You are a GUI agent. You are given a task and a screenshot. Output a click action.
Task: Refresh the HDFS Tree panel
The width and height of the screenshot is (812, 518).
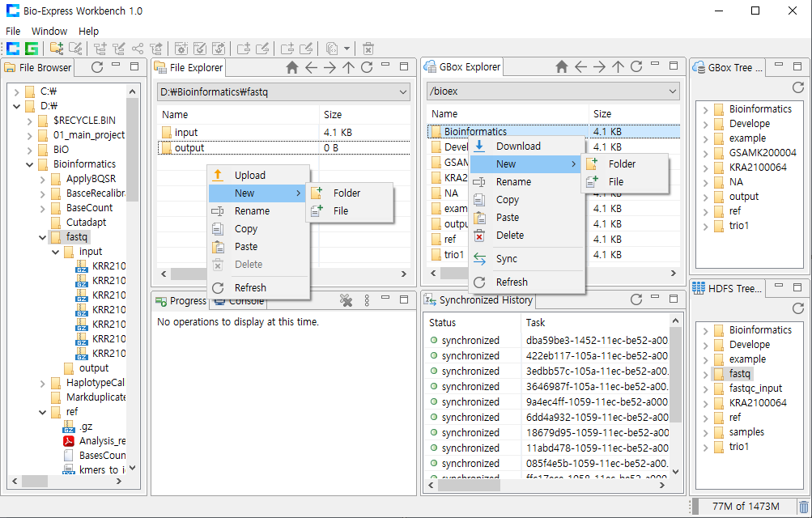(798, 308)
